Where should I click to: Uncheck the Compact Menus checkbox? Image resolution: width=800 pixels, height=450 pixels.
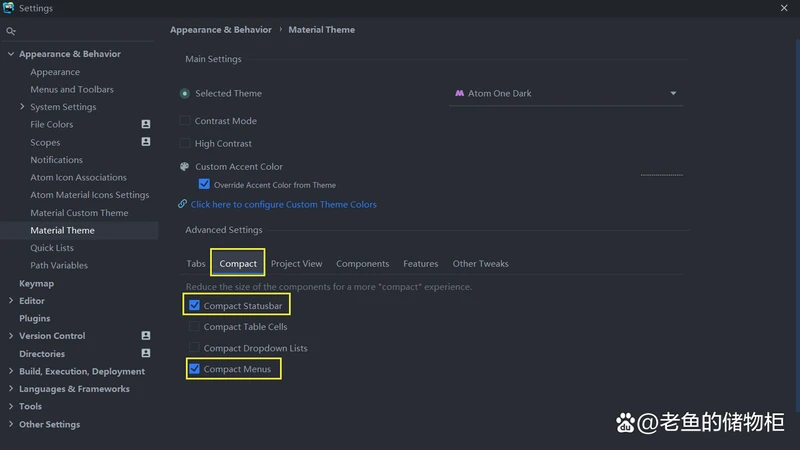[x=194, y=369]
